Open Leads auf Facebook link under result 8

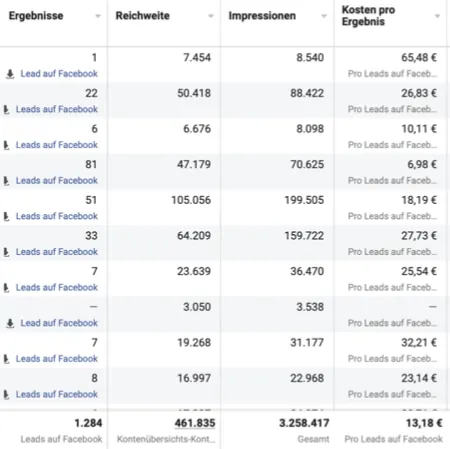[57, 394]
